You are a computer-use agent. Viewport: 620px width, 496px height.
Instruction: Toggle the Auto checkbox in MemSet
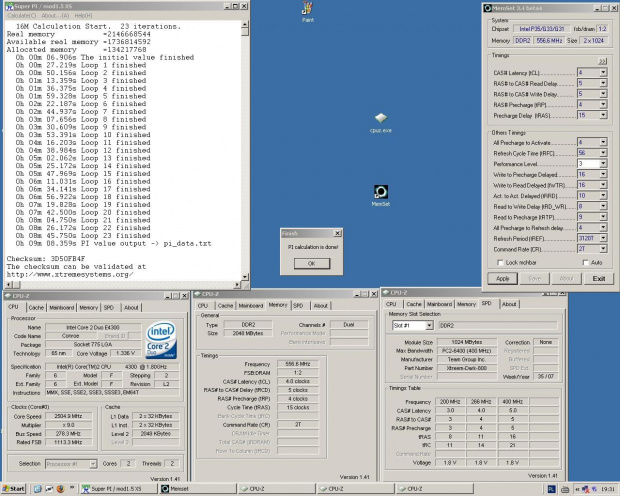click(x=586, y=263)
